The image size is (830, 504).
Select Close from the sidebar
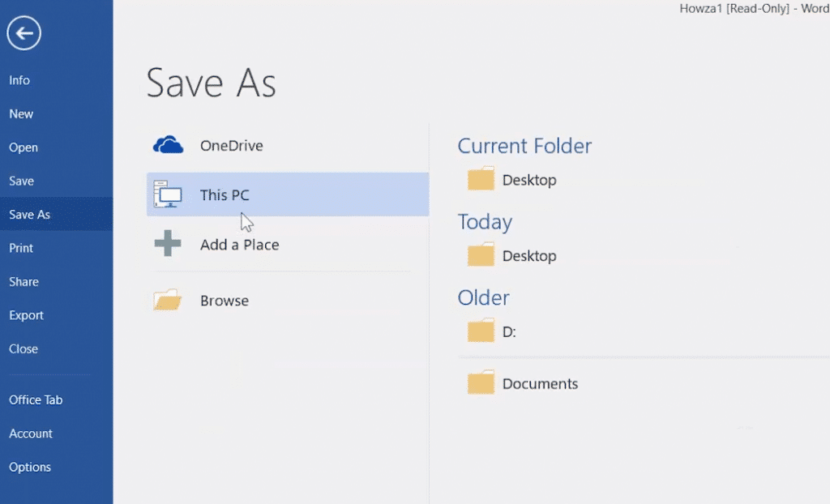tap(23, 348)
